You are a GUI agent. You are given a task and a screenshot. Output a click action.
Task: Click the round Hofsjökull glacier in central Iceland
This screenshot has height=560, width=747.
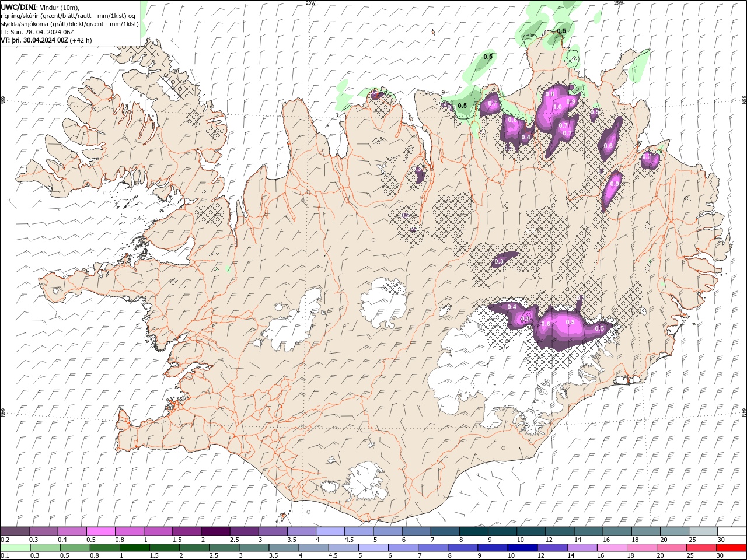pyautogui.click(x=383, y=302)
